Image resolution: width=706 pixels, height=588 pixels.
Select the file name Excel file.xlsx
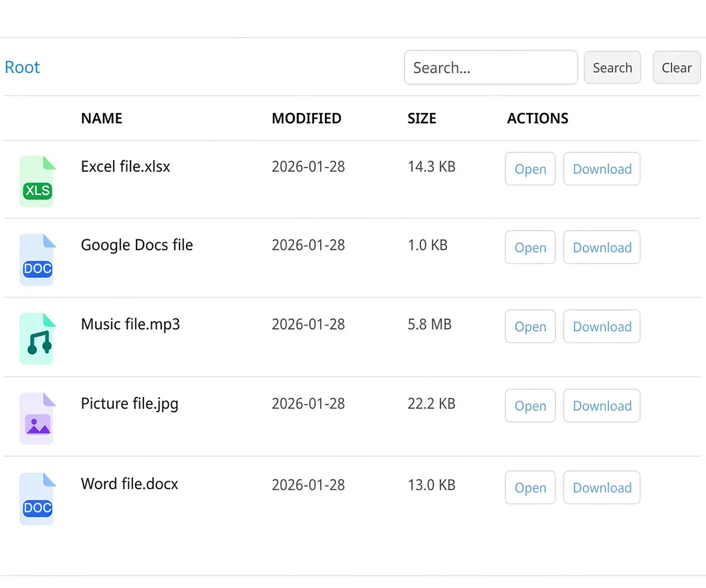[125, 166]
